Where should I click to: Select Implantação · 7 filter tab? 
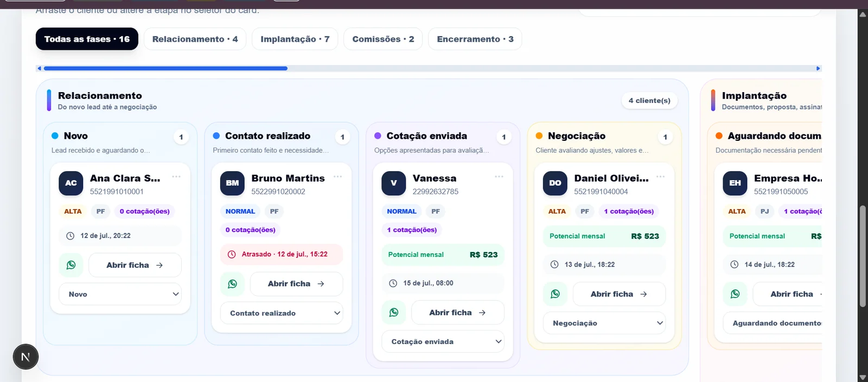295,39
